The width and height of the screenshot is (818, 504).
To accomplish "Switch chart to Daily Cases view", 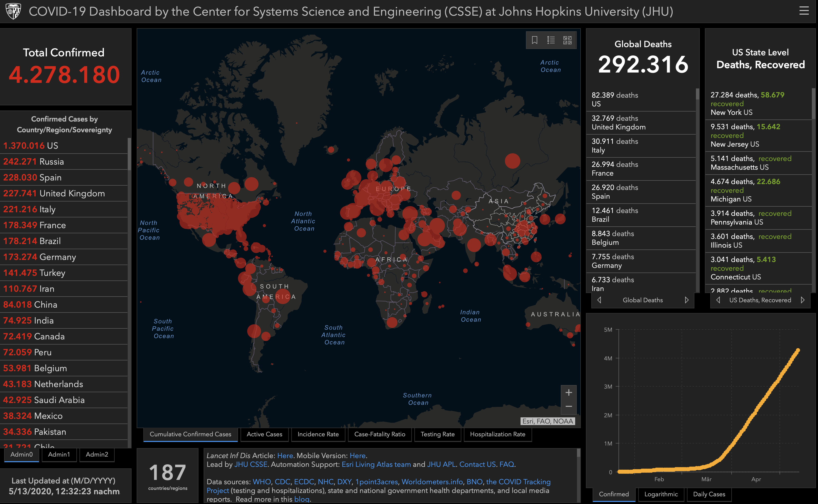I will pos(709,494).
